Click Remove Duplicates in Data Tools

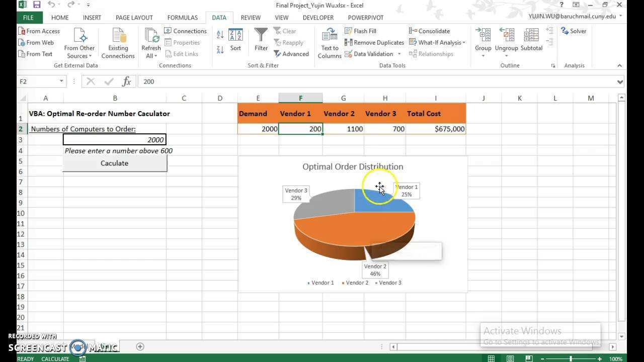(x=374, y=43)
